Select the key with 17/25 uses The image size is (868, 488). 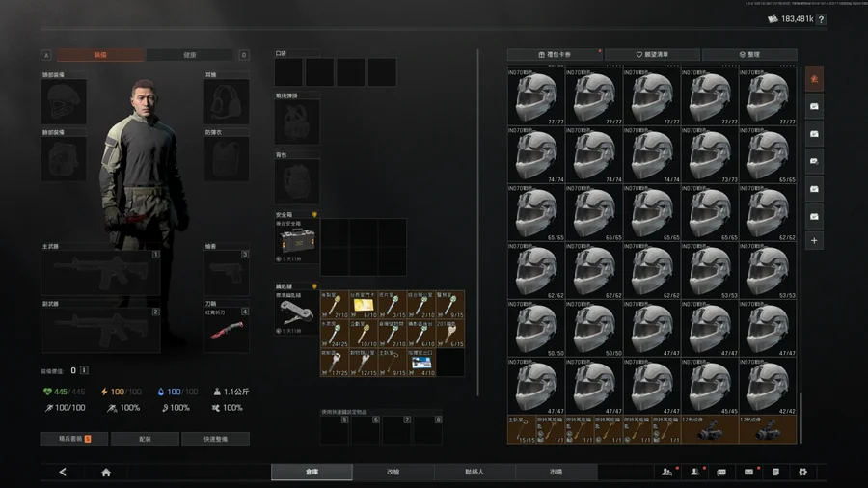click(x=335, y=363)
